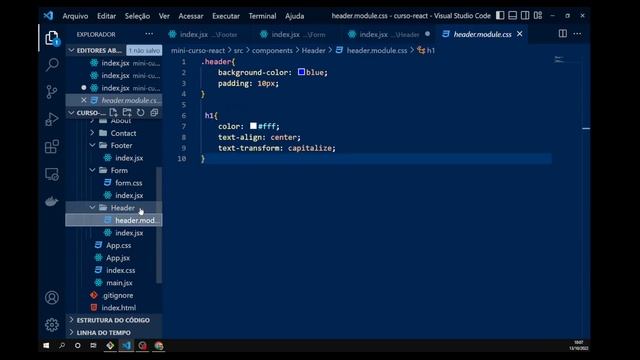
Task: Close header.module.css in open editors list
Action: tap(84, 100)
